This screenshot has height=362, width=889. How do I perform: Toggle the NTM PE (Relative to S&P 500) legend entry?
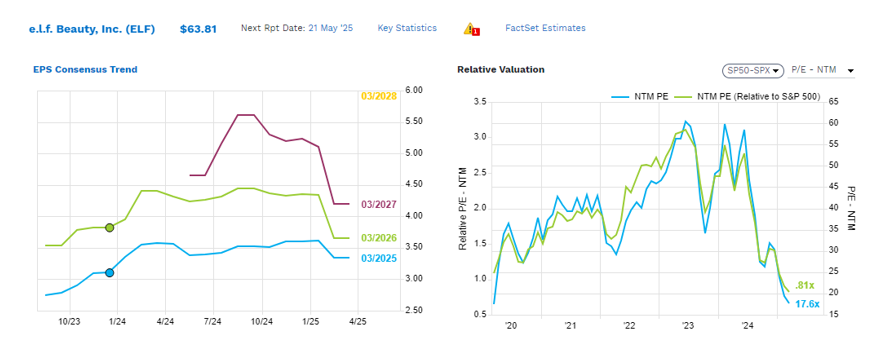click(x=748, y=97)
